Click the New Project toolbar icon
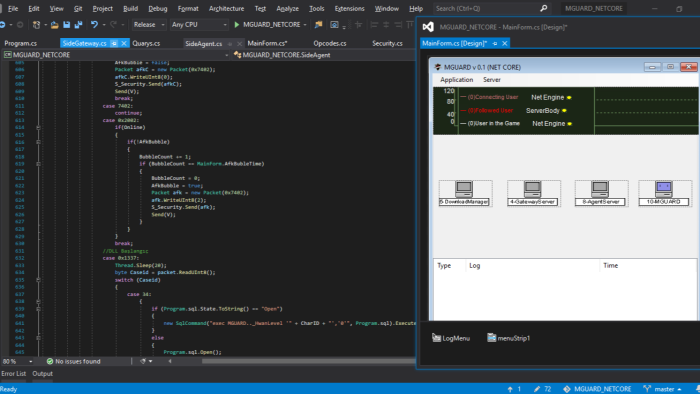Viewport: 700px width, 394px height. (x=37, y=25)
